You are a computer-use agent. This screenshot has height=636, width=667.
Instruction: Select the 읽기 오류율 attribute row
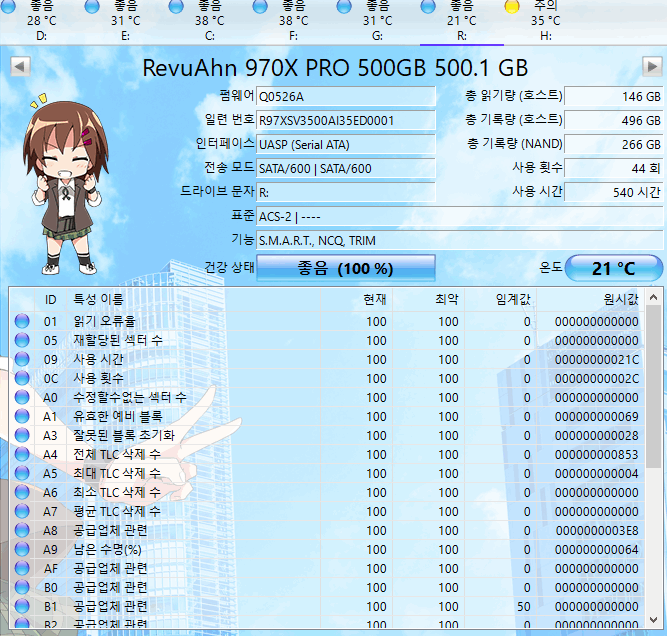(327, 321)
